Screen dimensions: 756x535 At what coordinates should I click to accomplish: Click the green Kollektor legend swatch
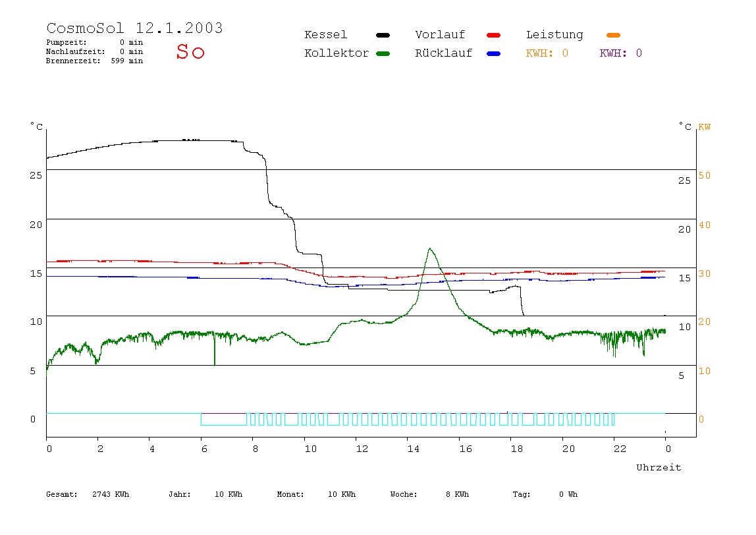(x=383, y=53)
